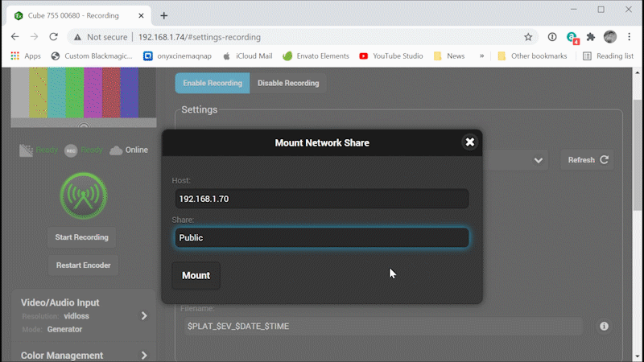Open the Other bookmarks folder

click(531, 56)
